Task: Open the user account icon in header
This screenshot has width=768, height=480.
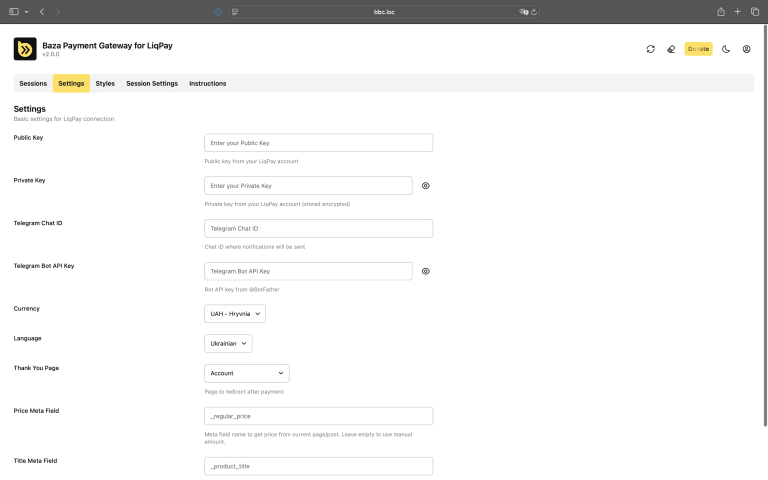Action: pyautogui.click(x=746, y=49)
